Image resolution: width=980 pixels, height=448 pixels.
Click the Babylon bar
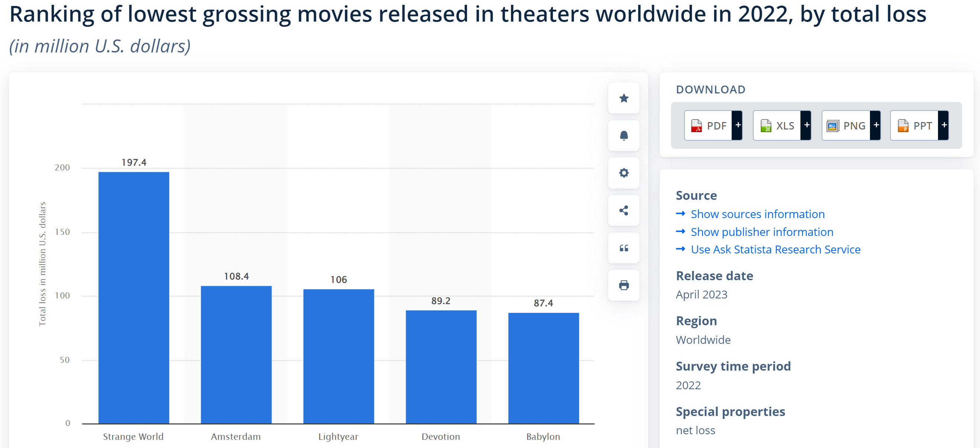click(x=543, y=367)
